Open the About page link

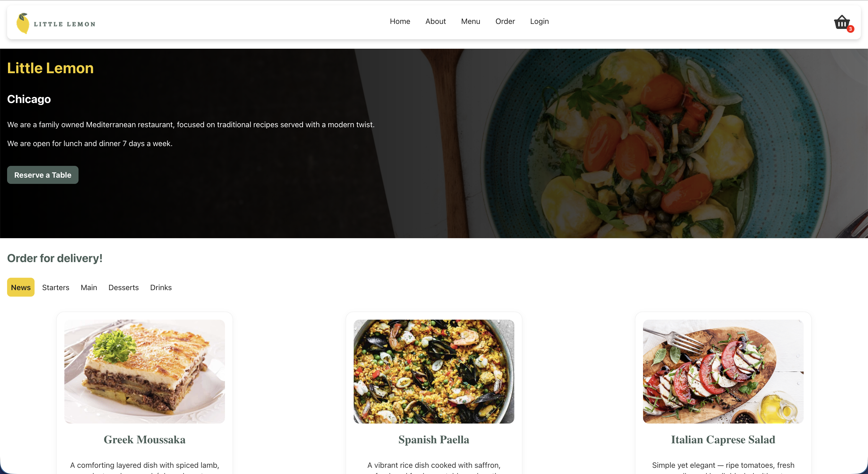(435, 21)
